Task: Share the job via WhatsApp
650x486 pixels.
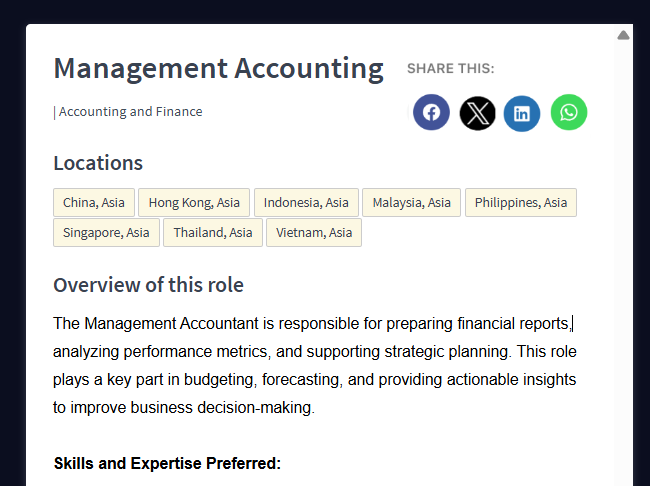Action: [569, 113]
